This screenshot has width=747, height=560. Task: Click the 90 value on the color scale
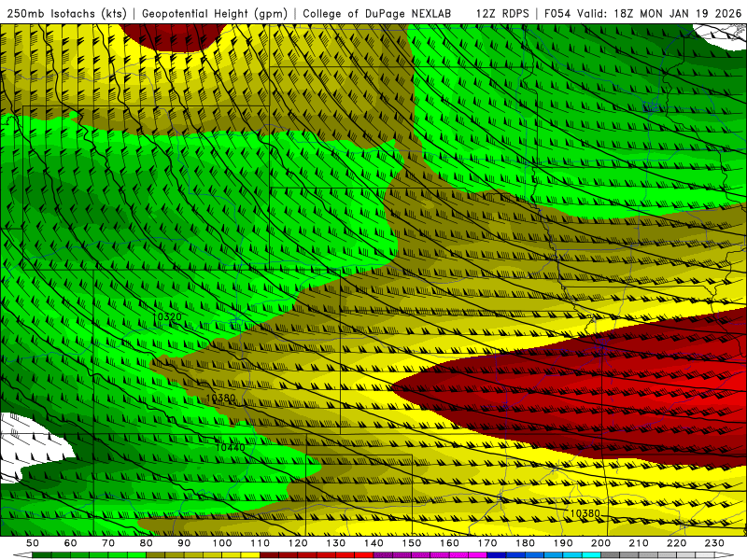pos(184,543)
